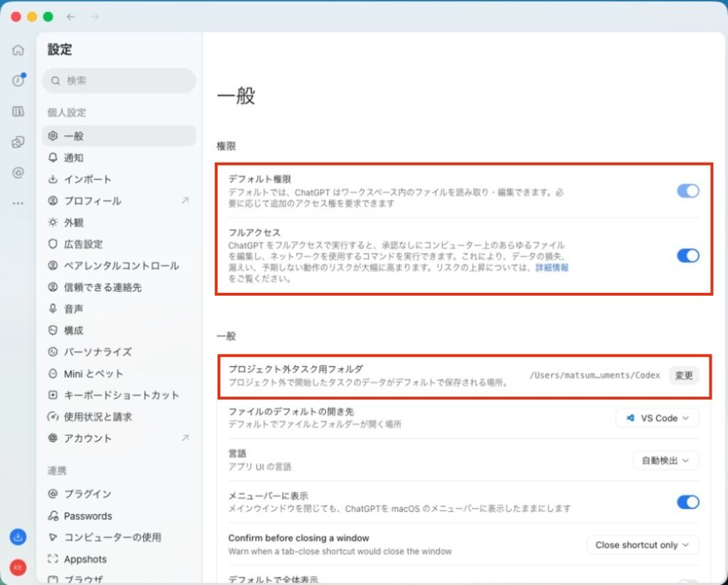Go forward with the right arrow

[x=95, y=17]
